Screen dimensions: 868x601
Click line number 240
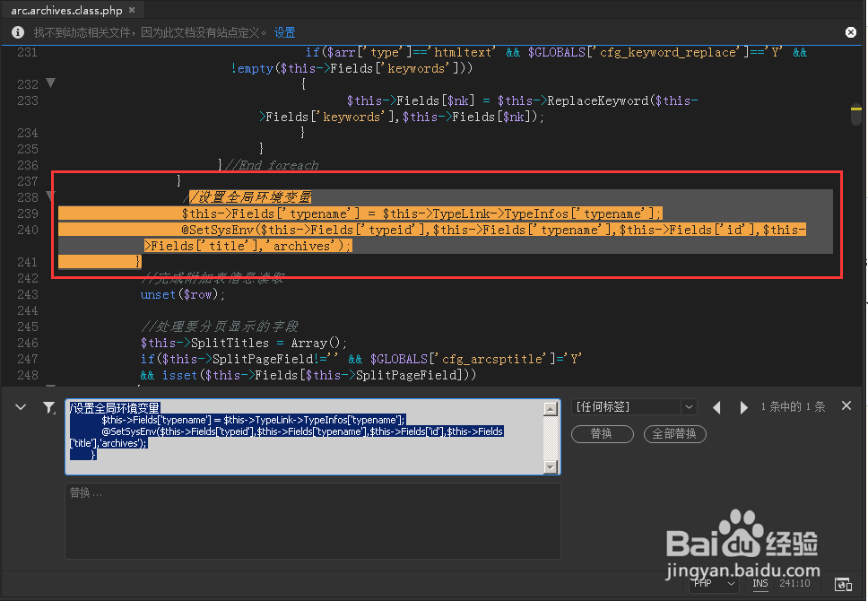[x=28, y=230]
